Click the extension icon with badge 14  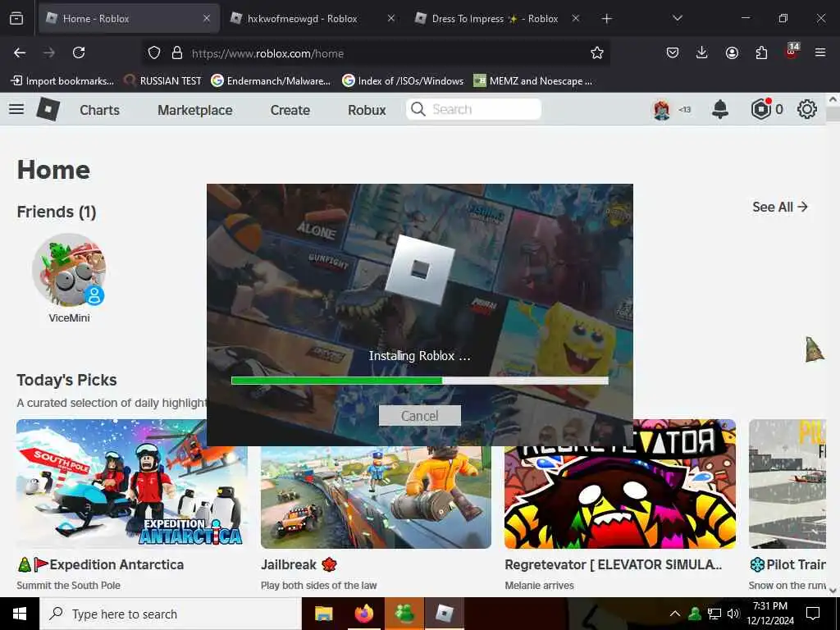point(792,52)
